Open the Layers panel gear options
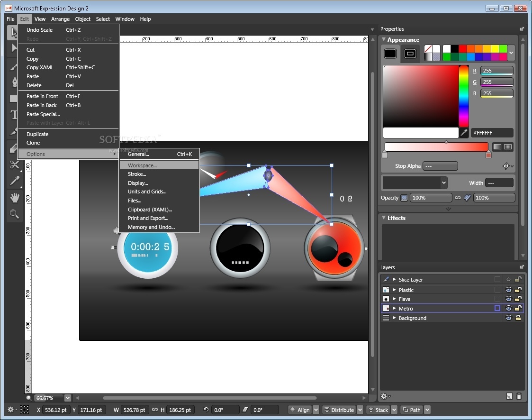This screenshot has width=532, height=420. [385, 396]
